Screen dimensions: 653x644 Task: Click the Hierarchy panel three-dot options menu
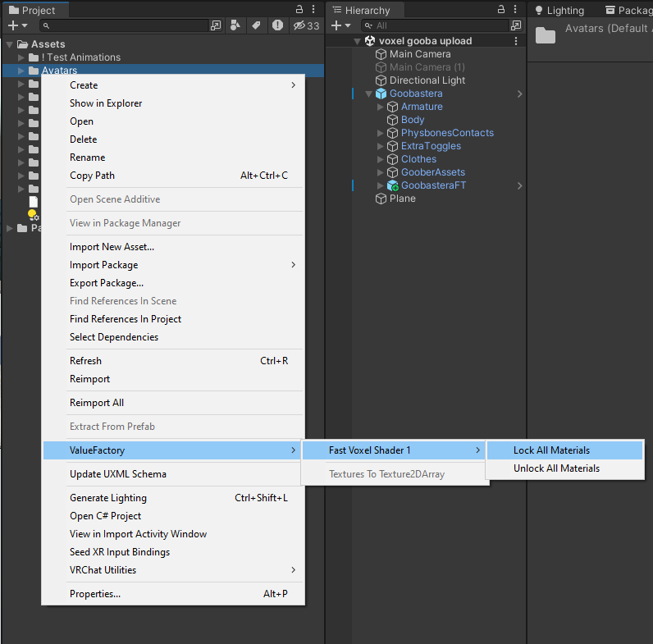click(x=516, y=10)
